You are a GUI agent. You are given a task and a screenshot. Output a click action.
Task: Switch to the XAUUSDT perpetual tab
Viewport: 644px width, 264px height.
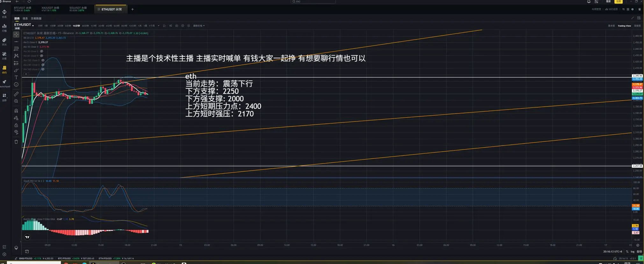pos(50,9)
